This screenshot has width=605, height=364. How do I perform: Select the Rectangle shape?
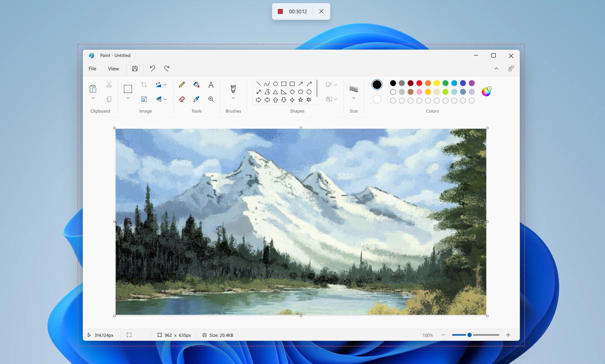(284, 84)
